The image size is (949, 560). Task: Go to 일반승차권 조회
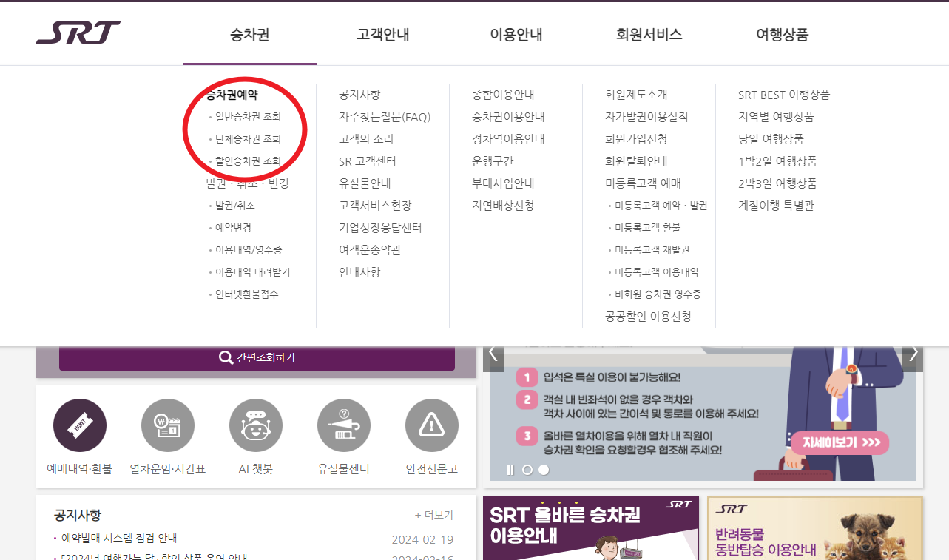point(248,117)
